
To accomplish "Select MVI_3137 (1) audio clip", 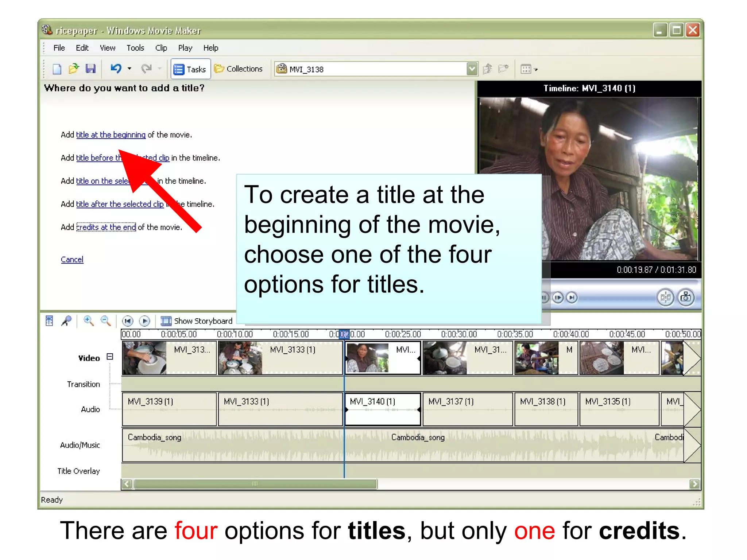I will click(x=468, y=409).
